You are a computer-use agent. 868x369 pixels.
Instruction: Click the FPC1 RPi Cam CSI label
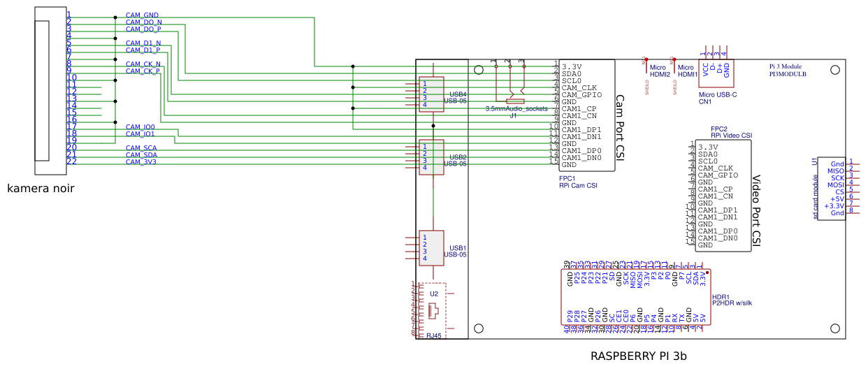(578, 182)
